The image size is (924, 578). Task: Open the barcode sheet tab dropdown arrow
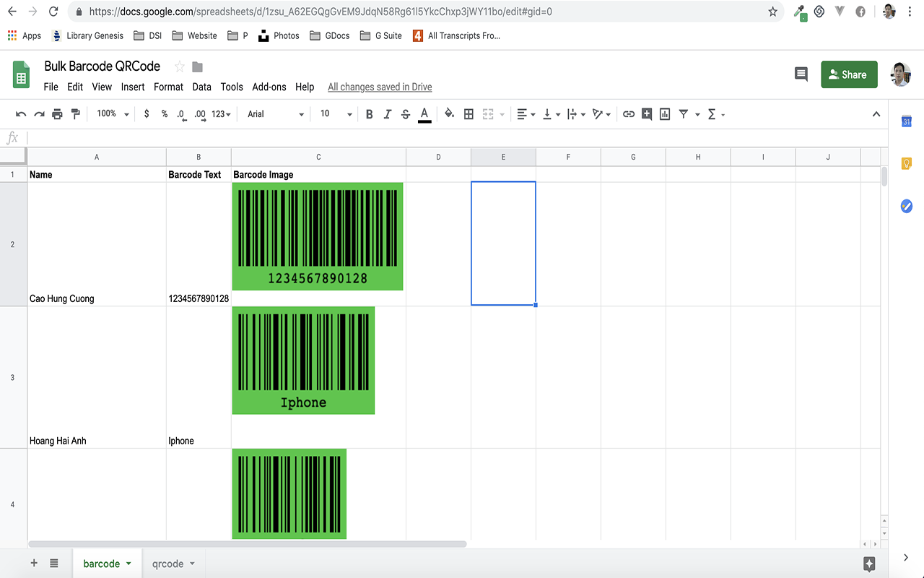128,564
